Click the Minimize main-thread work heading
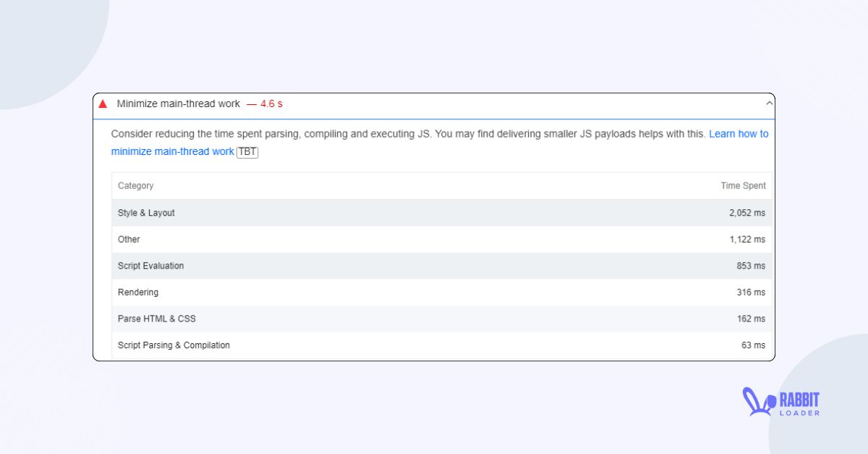Image resolution: width=868 pixels, height=454 pixels. point(177,104)
